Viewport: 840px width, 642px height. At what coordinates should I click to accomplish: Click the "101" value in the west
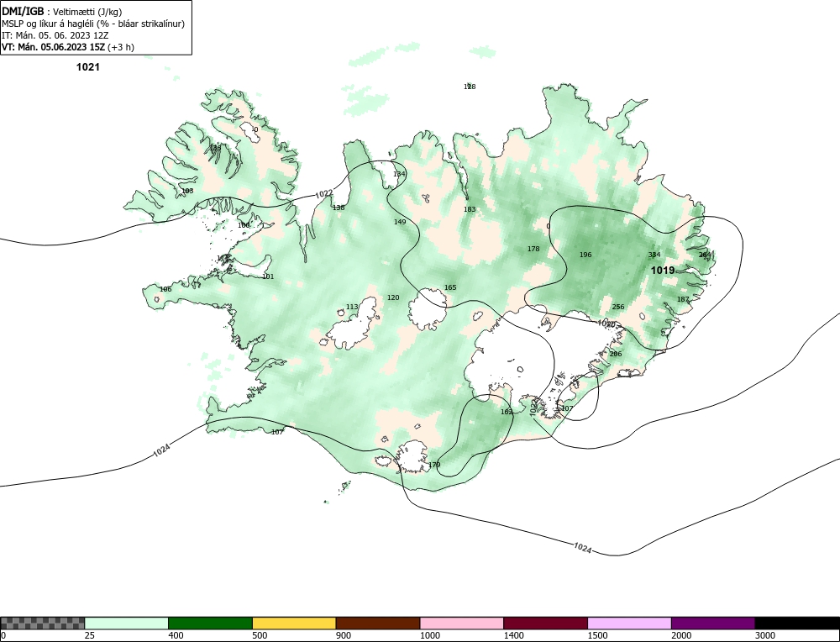(268, 276)
